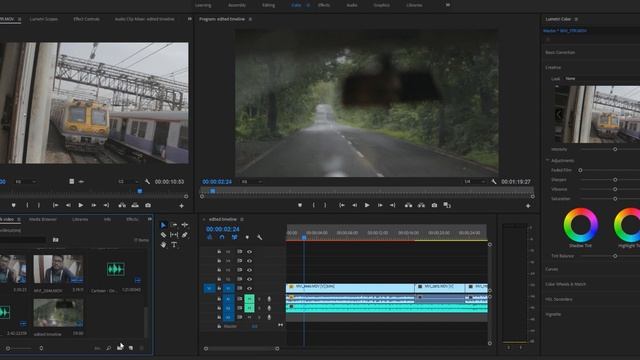Viewport: 640px width, 360px height.
Task: Select the Hand tool
Action: [163, 245]
